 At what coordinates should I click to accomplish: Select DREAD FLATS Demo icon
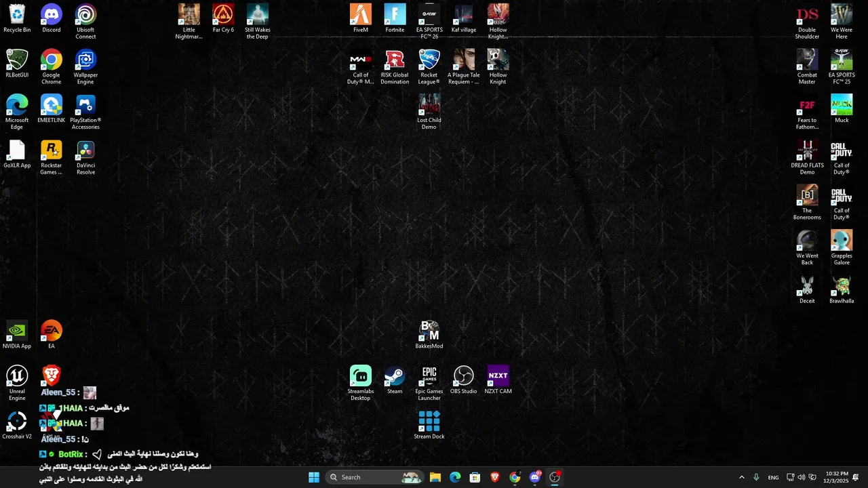[x=807, y=158]
